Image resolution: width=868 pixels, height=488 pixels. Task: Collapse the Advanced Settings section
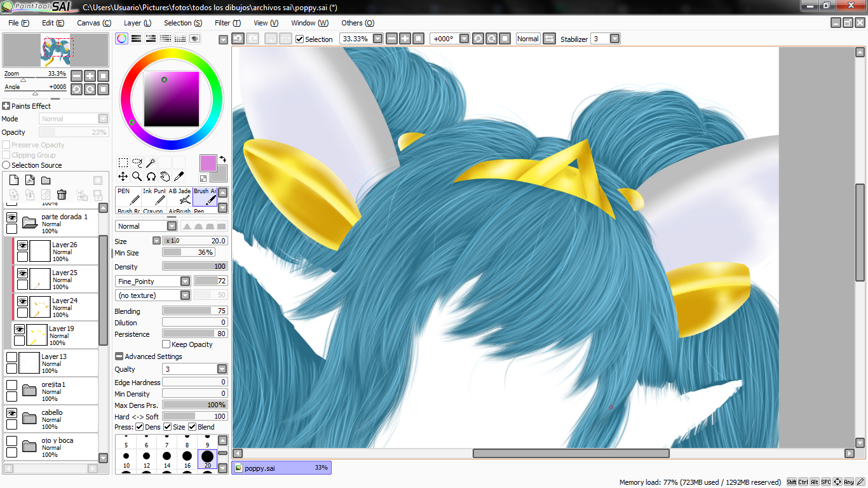pos(119,356)
